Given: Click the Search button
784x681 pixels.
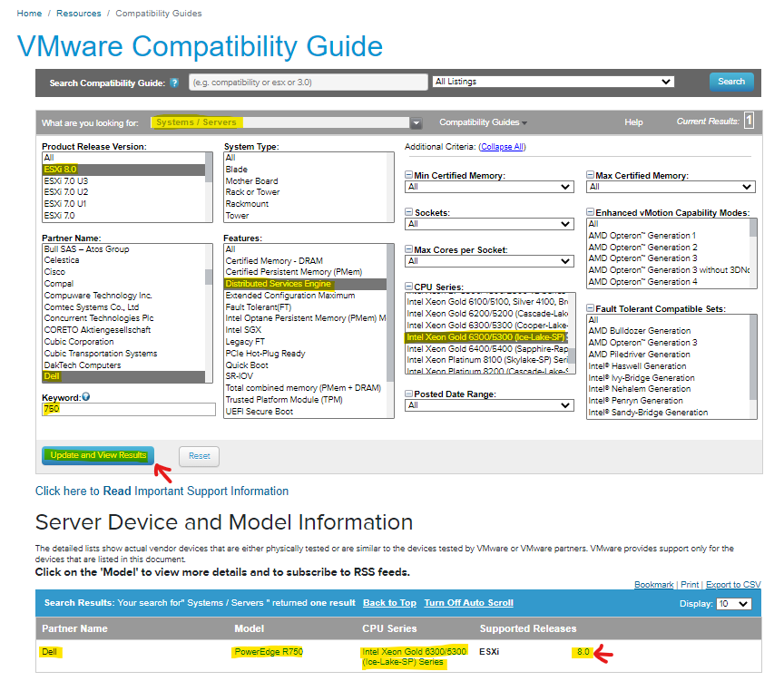Looking at the screenshot, I should pyautogui.click(x=731, y=82).
